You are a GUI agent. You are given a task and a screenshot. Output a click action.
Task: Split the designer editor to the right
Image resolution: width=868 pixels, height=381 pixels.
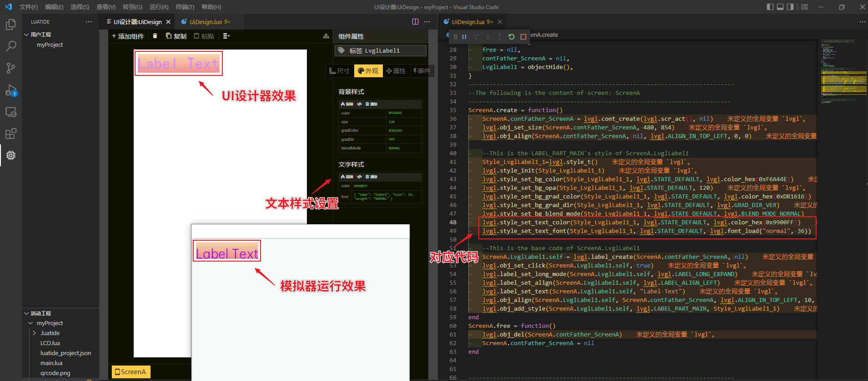pyautogui.click(x=415, y=22)
